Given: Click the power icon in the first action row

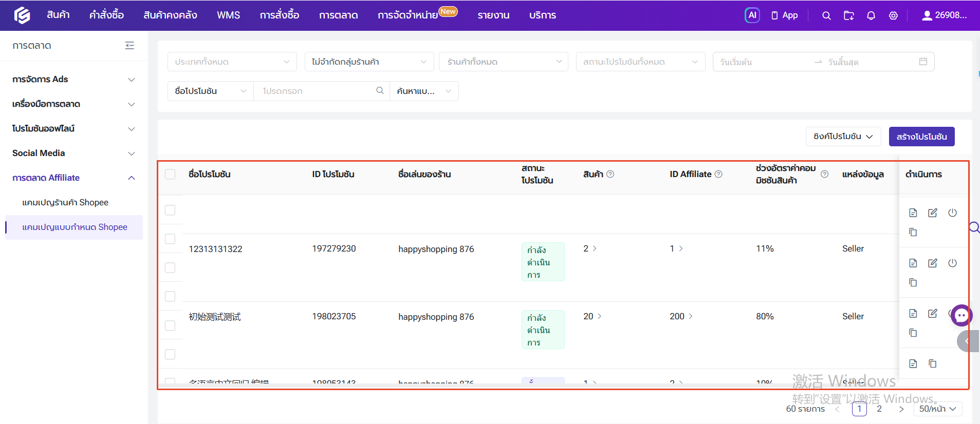Looking at the screenshot, I should click(952, 213).
